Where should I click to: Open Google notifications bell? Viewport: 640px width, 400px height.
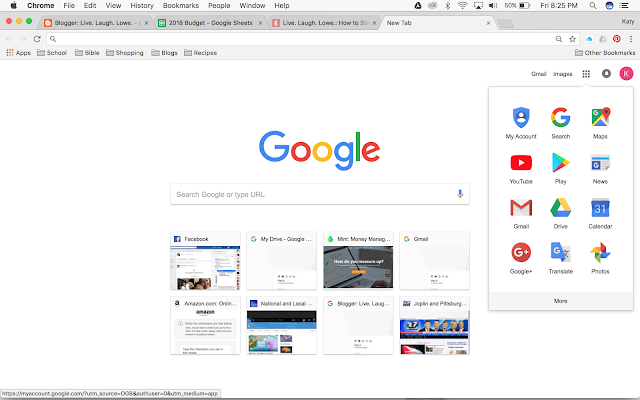(x=606, y=73)
